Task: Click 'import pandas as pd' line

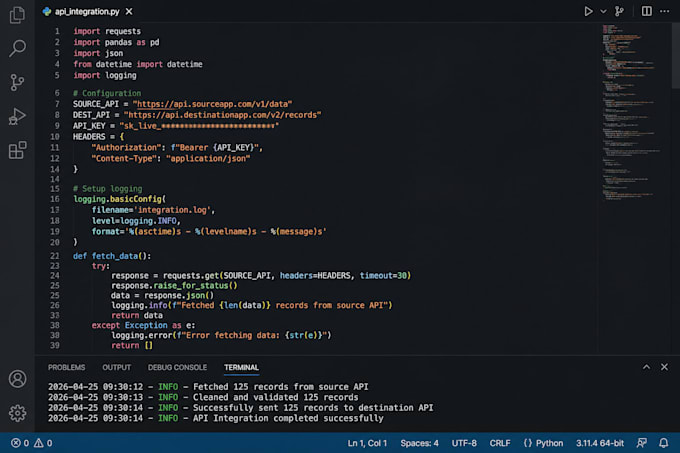Action: [116, 42]
